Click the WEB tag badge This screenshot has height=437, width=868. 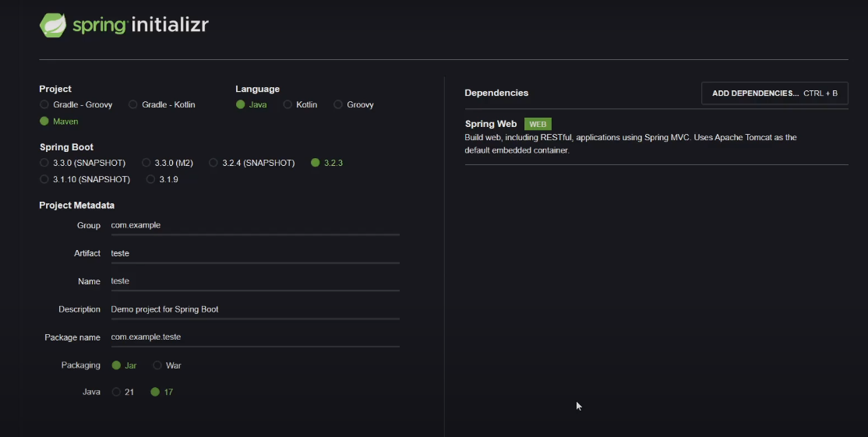point(538,125)
